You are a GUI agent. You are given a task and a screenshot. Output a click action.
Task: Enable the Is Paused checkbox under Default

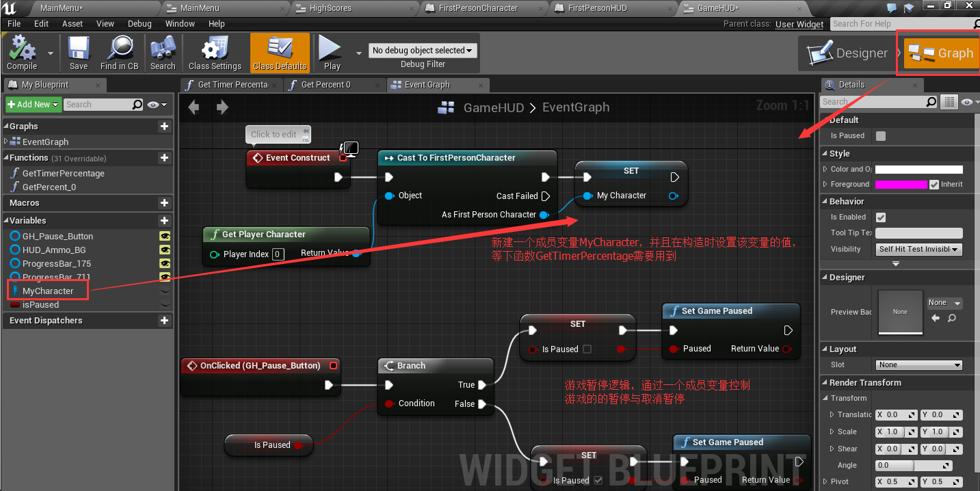pyautogui.click(x=880, y=135)
